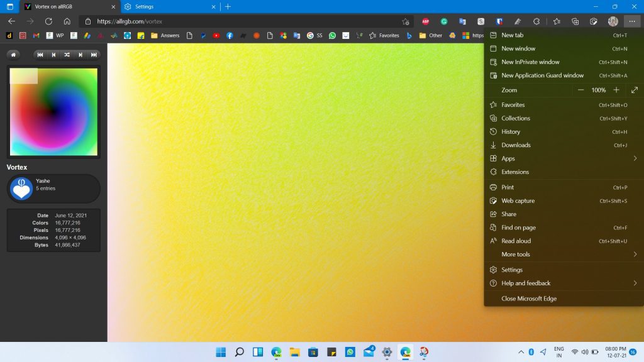Click the zoom in plus button
The width and height of the screenshot is (644, 362).
coord(616,90)
